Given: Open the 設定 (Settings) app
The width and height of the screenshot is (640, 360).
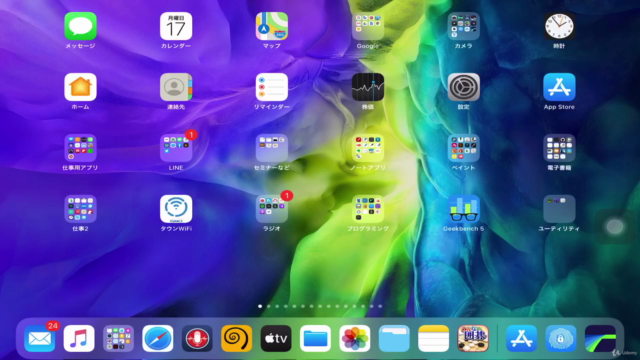Looking at the screenshot, I should tap(463, 87).
